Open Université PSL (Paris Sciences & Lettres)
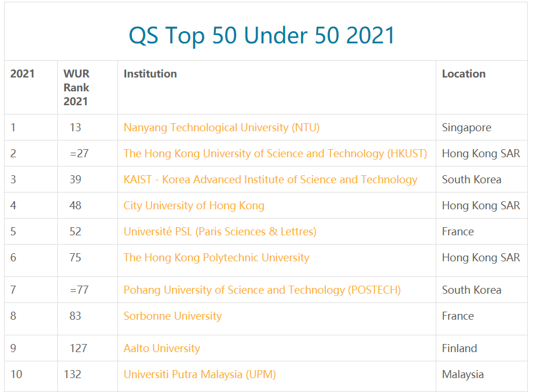This screenshot has height=392, width=533. pos(220,231)
